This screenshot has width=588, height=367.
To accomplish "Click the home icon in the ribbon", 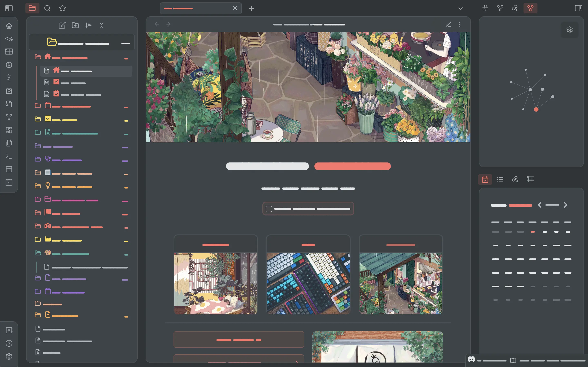I will (x=9, y=26).
